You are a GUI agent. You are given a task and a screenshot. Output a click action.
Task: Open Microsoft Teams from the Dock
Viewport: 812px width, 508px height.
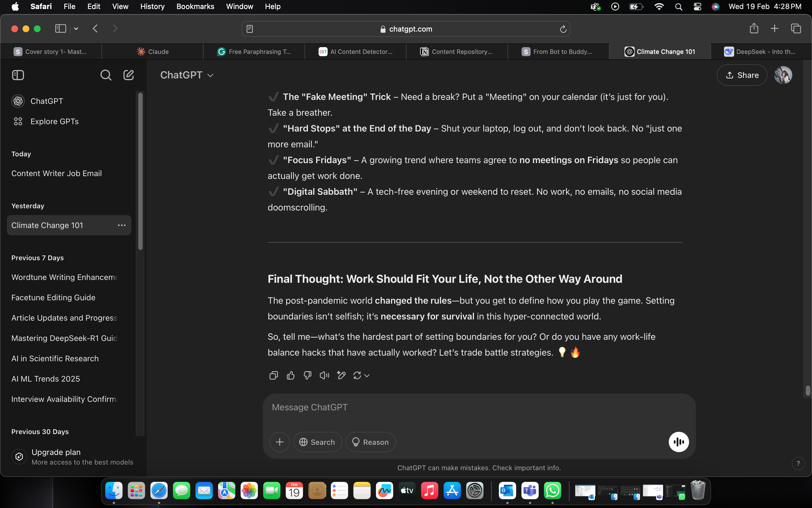530,491
